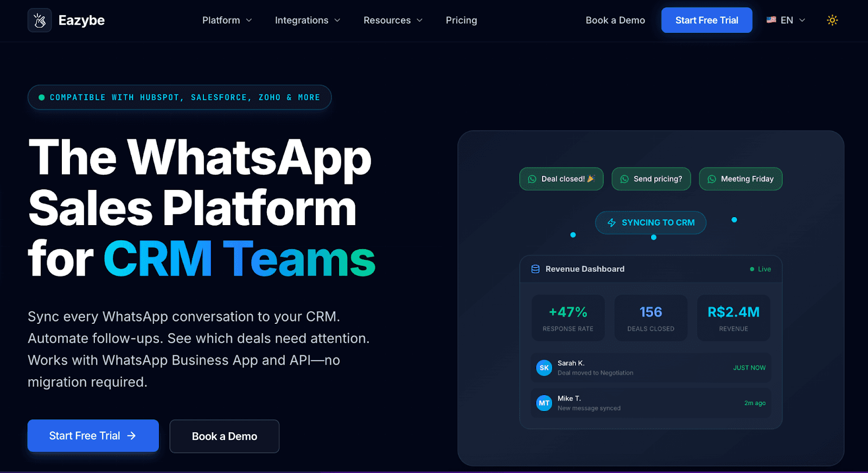Click the JUST NOW timestamp

(x=749, y=368)
